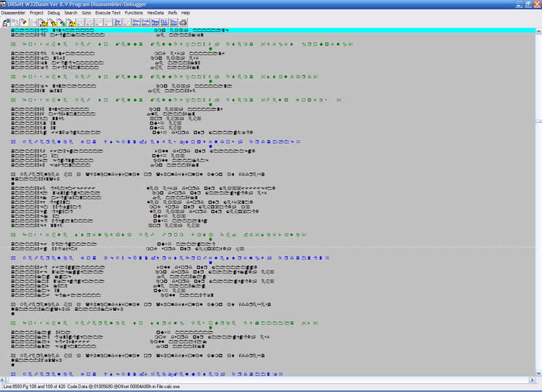This screenshot has width=542, height=392.
Task: Open the Disassembler menu
Action: pos(13,12)
